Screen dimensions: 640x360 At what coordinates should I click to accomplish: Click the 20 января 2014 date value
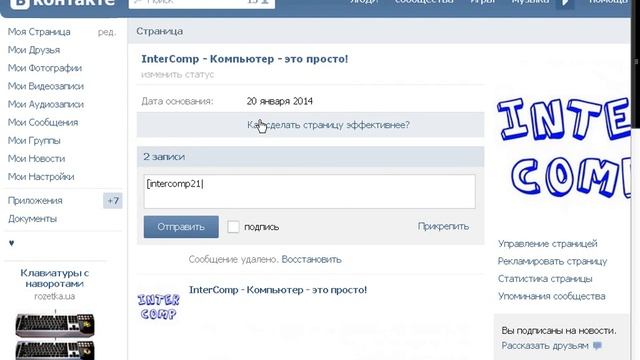pos(280,101)
